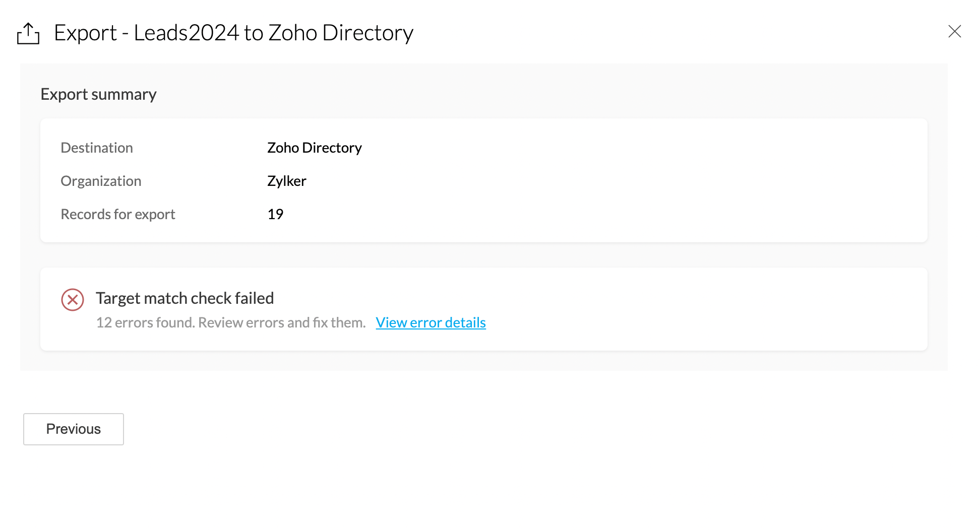This screenshot has width=980, height=531.
Task: Close the export dialog with X
Action: pos(954,31)
